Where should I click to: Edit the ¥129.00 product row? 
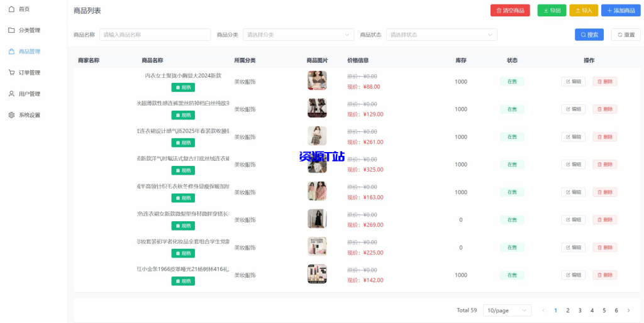click(x=574, y=109)
